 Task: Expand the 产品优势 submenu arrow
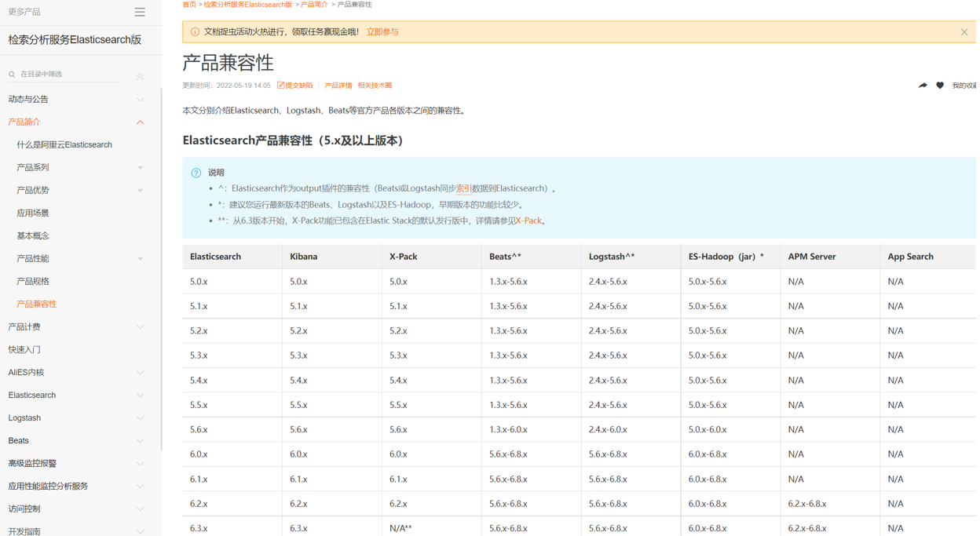click(x=141, y=191)
